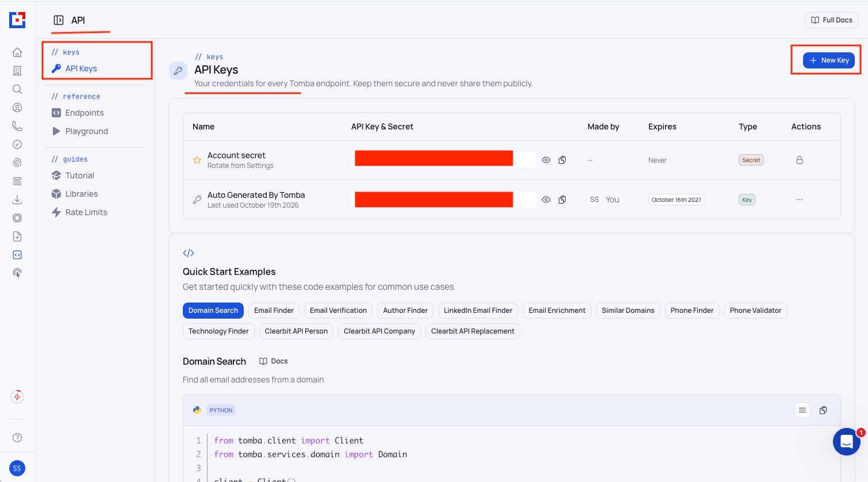This screenshot has height=482, width=868.
Task: Open the Home icon in the left sidebar
Action: click(17, 52)
